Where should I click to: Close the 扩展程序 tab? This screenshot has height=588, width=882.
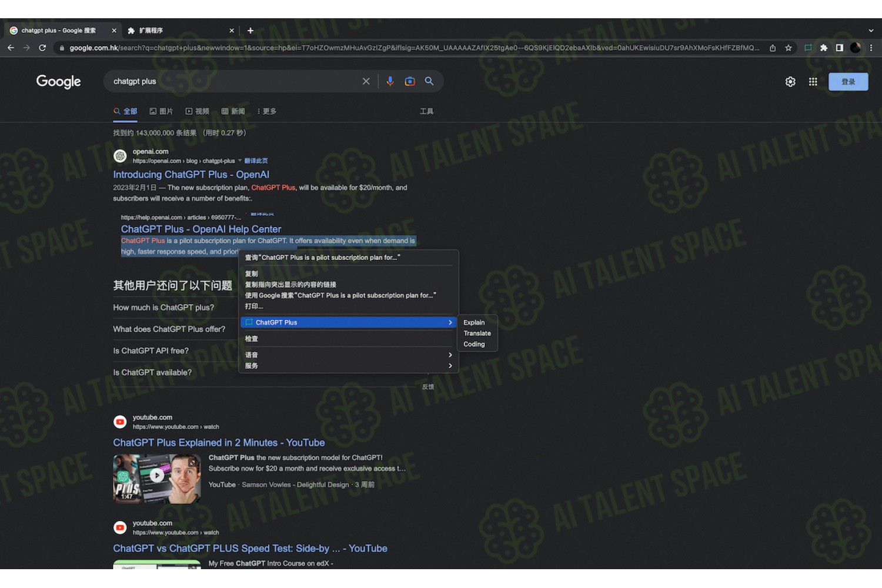coord(232,31)
